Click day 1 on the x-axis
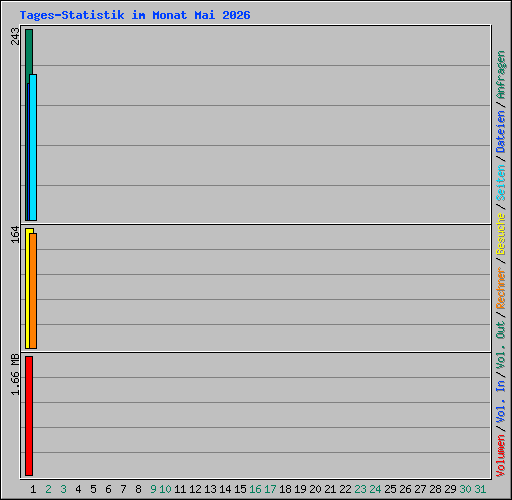The height and width of the screenshot is (500, 512). coord(33,489)
